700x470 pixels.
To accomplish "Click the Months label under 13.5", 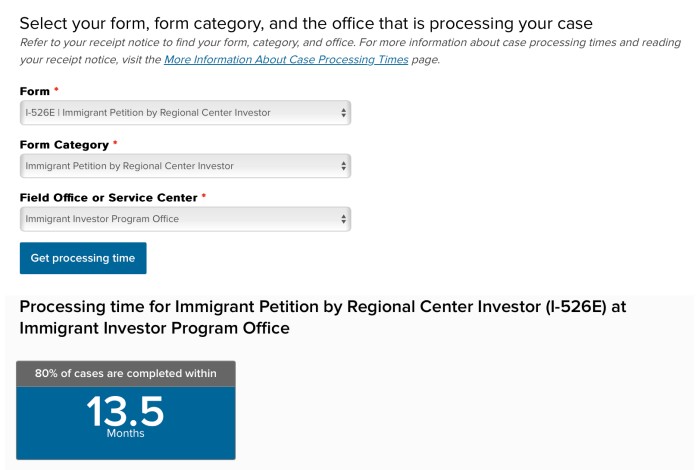I will 125,434.
